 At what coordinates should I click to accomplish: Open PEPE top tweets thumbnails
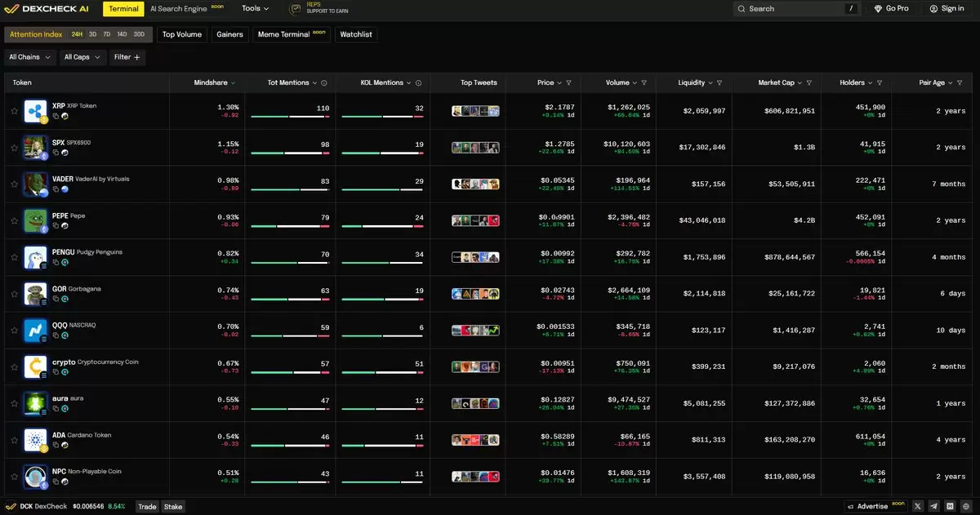click(x=475, y=220)
